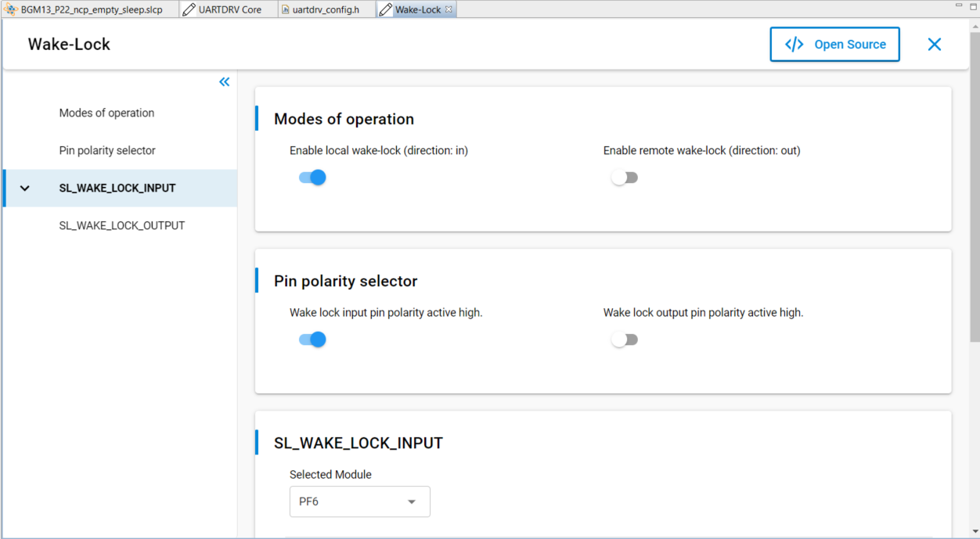This screenshot has width=980, height=539.
Task: Click the Open Source button
Action: pyautogui.click(x=834, y=44)
